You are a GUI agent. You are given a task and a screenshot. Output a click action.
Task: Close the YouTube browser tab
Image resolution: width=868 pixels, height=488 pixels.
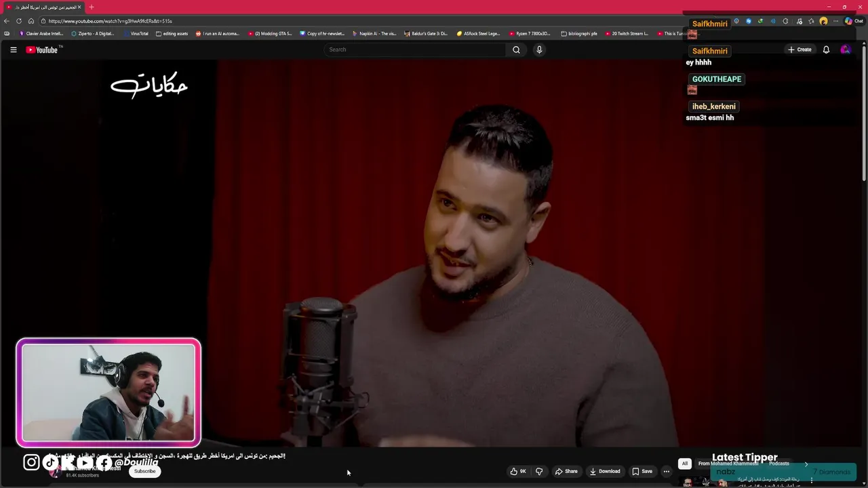[79, 7]
